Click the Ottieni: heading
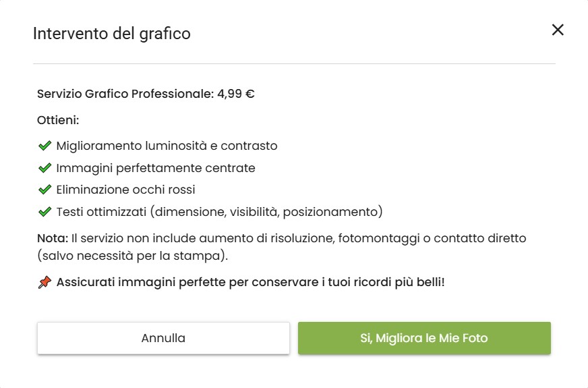Image resolution: width=588 pixels, height=388 pixels. (58, 121)
